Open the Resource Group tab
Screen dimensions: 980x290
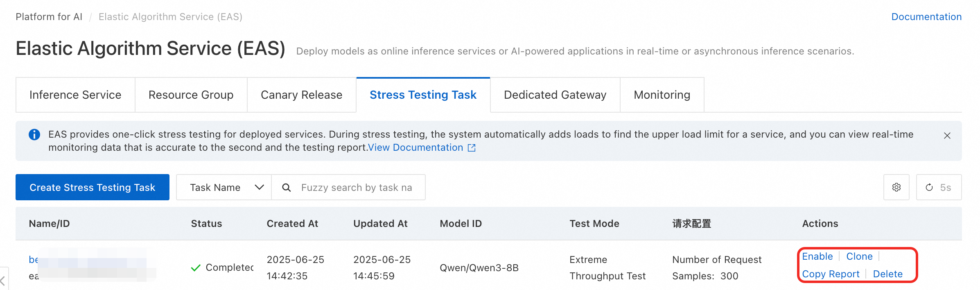(x=191, y=95)
